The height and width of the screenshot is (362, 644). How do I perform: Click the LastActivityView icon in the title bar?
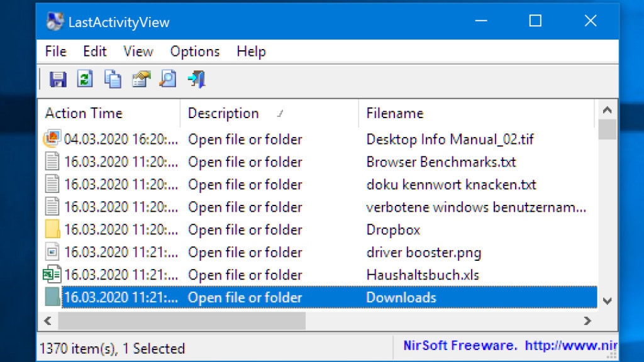pyautogui.click(x=55, y=21)
